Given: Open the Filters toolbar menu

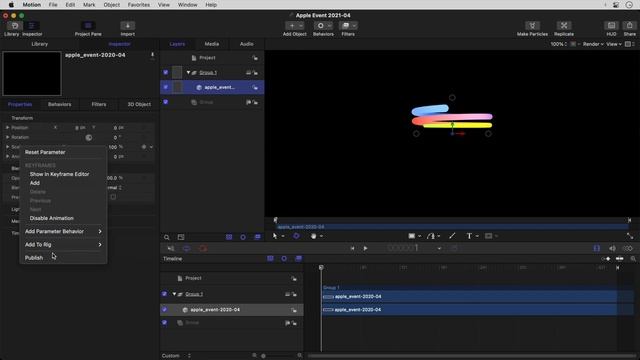Looking at the screenshot, I should [348, 26].
